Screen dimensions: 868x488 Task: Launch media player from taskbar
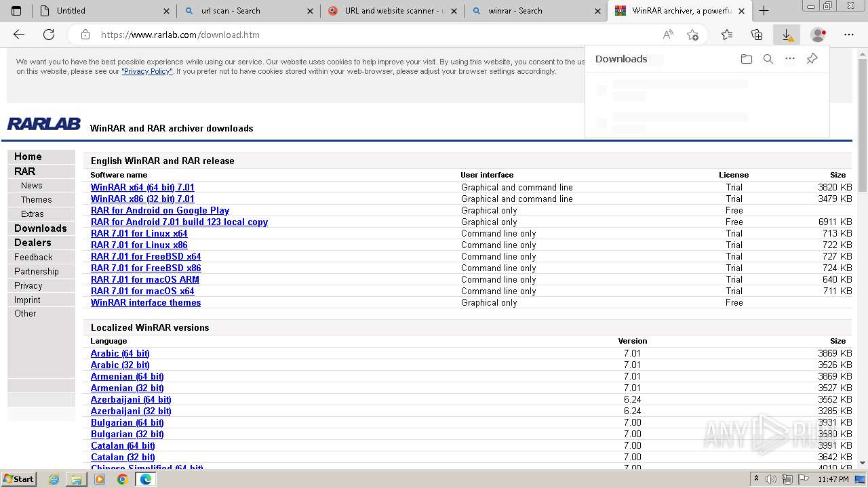(100, 479)
